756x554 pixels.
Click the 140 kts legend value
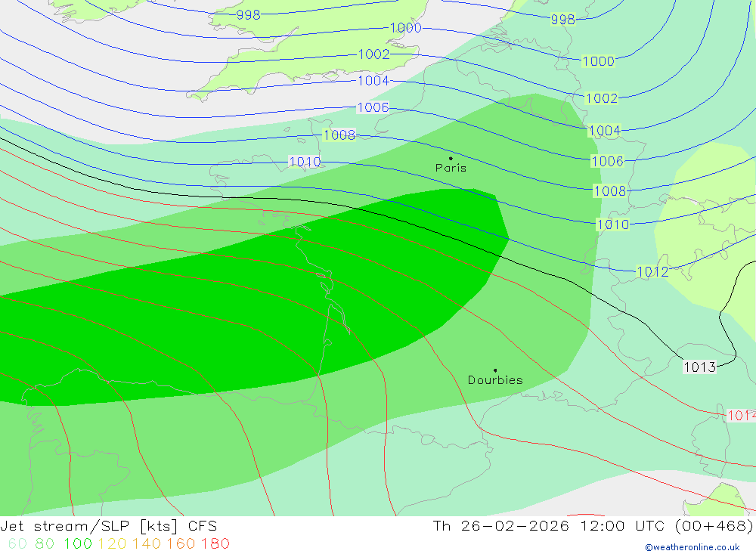146,543
